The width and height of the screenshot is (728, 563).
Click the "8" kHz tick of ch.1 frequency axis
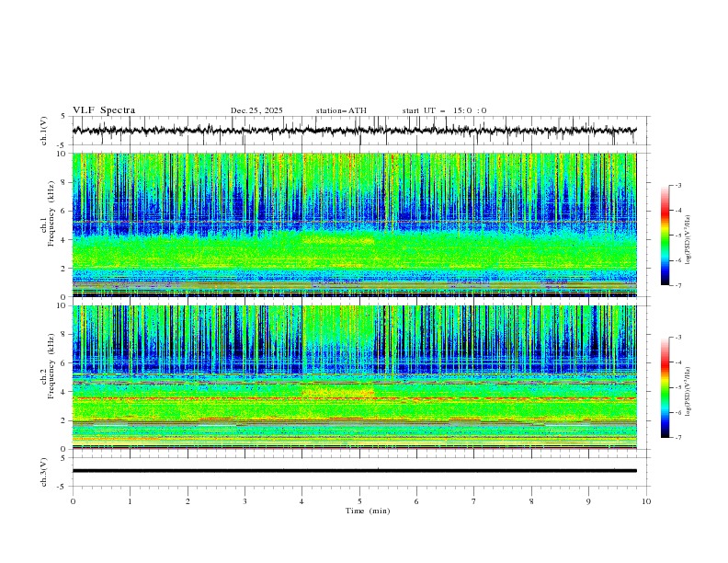coord(64,182)
